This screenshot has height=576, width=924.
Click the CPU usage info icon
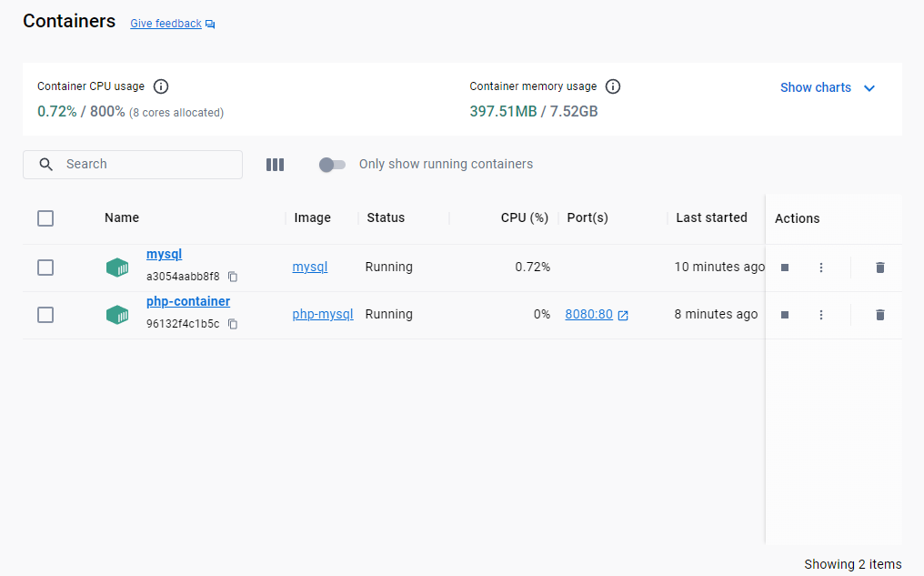tap(161, 86)
